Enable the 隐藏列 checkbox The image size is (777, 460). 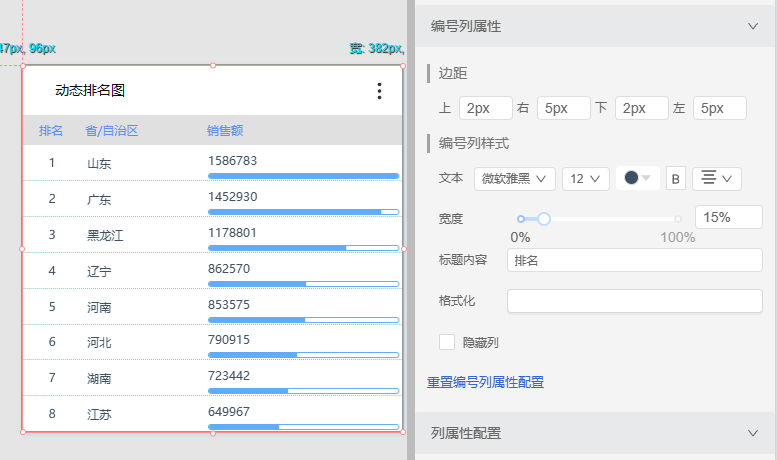[x=448, y=342]
